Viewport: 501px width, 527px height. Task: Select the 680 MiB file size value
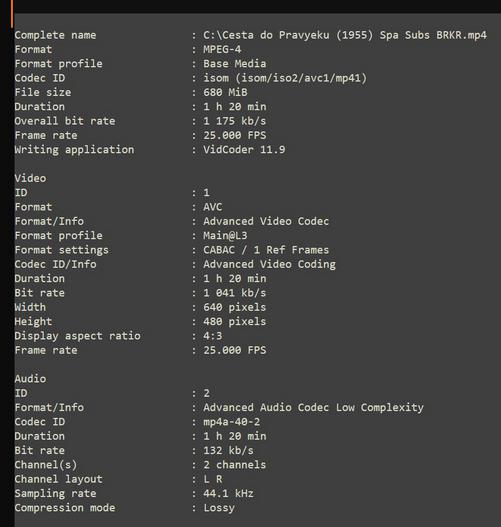pos(225,92)
